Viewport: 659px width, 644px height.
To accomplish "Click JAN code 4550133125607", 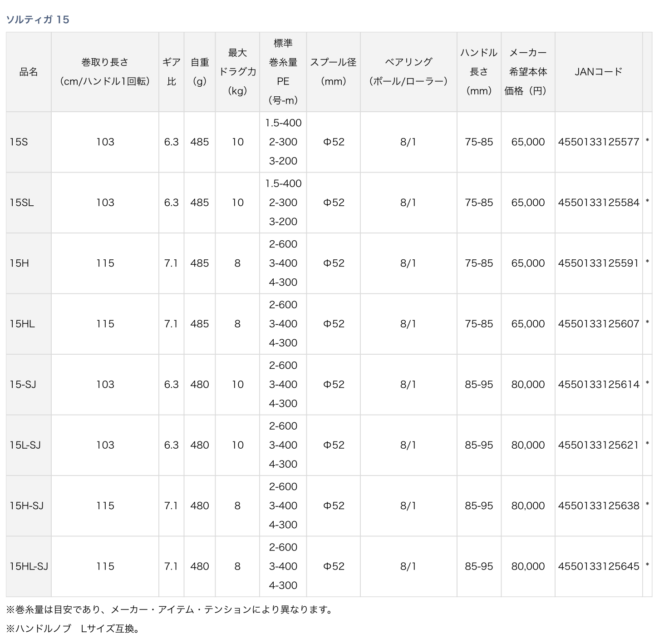I will [598, 324].
